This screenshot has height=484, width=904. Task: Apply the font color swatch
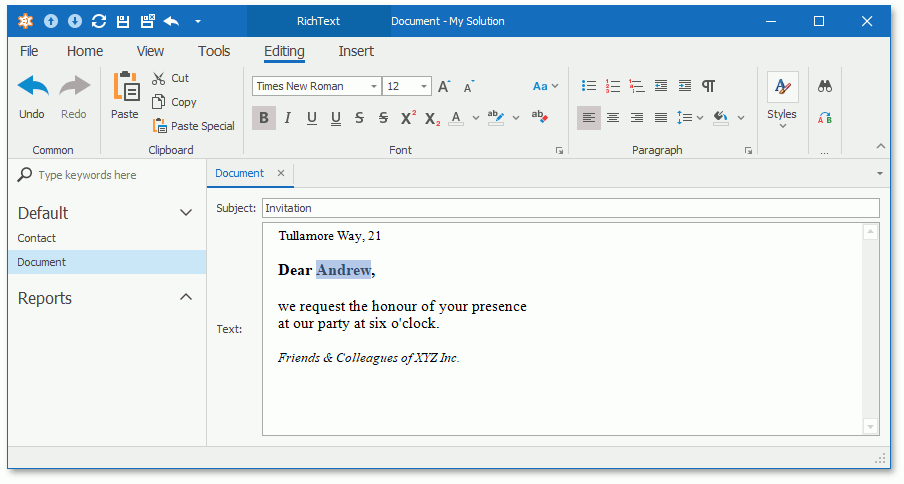456,118
